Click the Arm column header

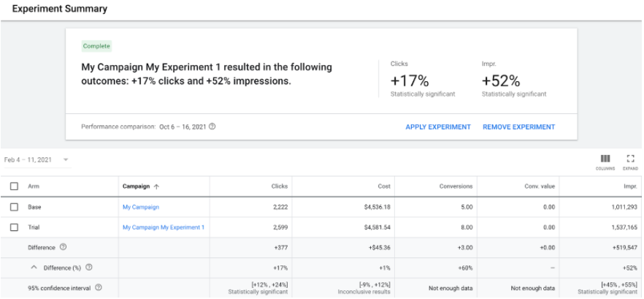[34, 186]
